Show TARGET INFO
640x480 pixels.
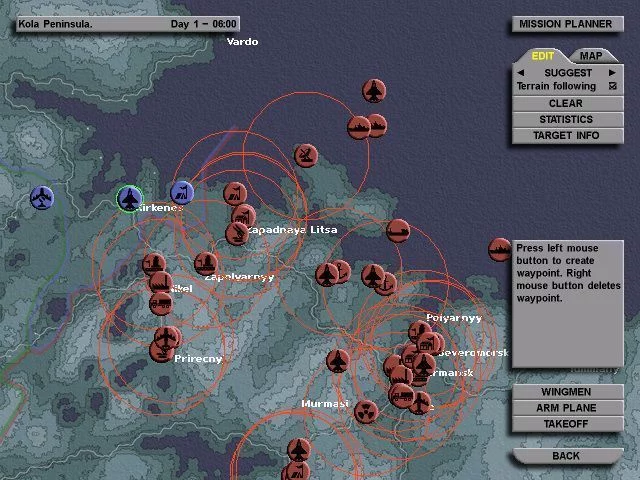(x=568, y=135)
